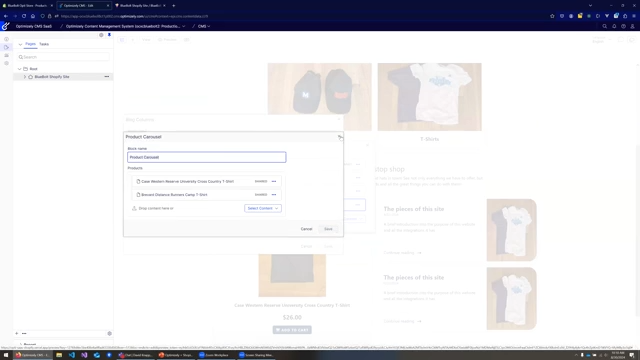
Task: Open bottom gear settings in page tree
Action: coord(109,333)
